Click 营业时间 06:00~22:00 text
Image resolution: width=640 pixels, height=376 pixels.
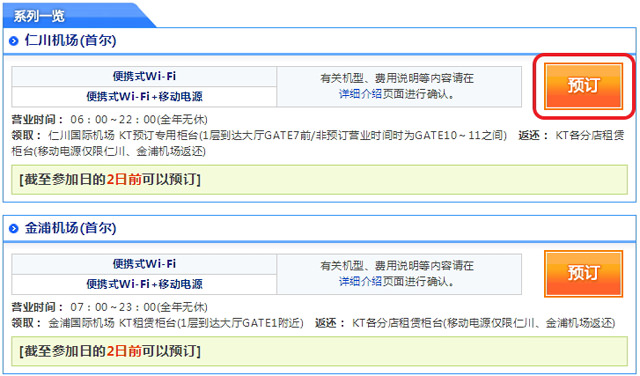click(x=109, y=120)
